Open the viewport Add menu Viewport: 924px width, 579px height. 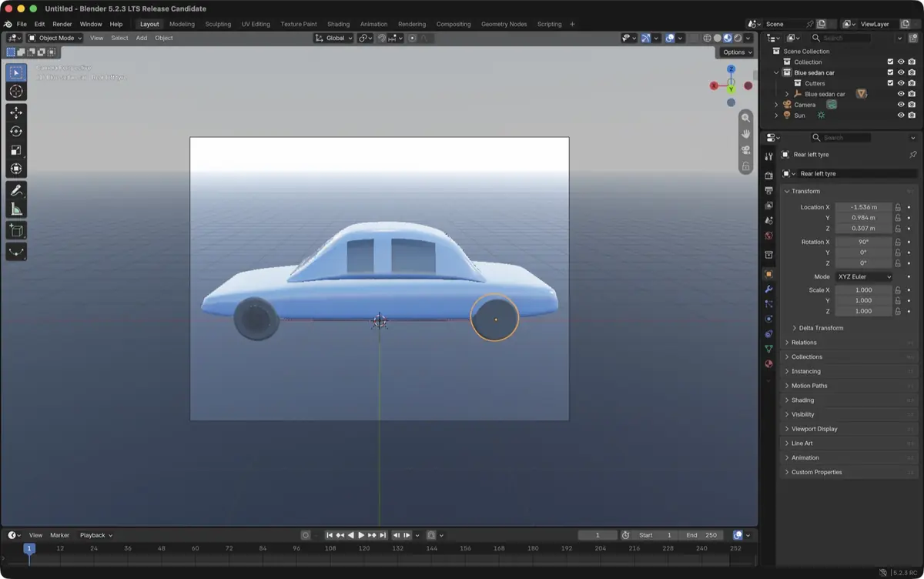pos(142,38)
